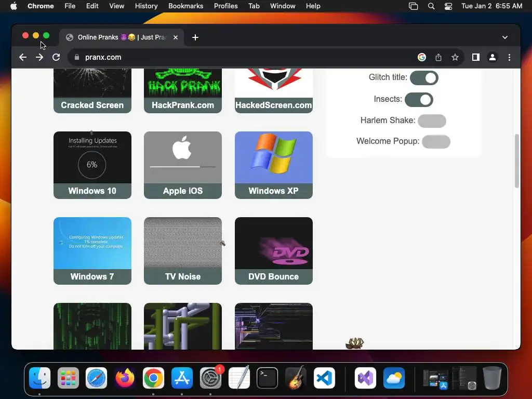Open Terminal from the dock
The width and height of the screenshot is (532, 399).
(268, 378)
